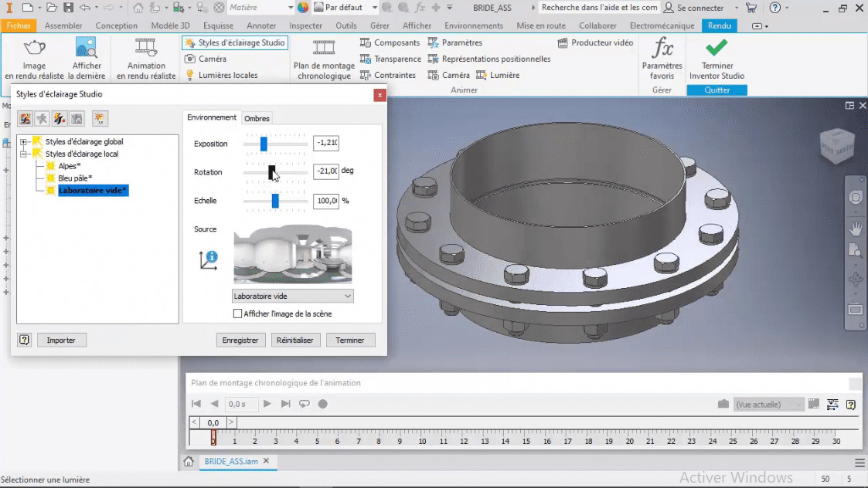Select the Image en rendu réaliste tool
Image resolution: width=868 pixels, height=488 pixels.
[x=34, y=58]
